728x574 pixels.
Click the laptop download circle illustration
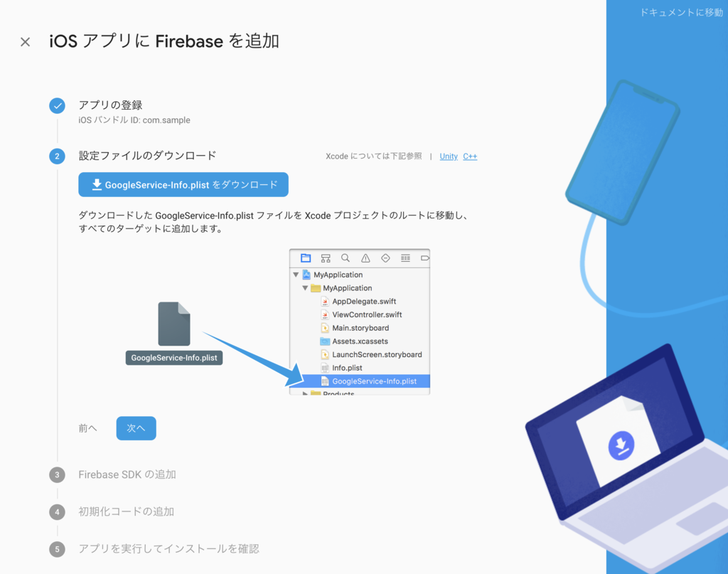621,446
